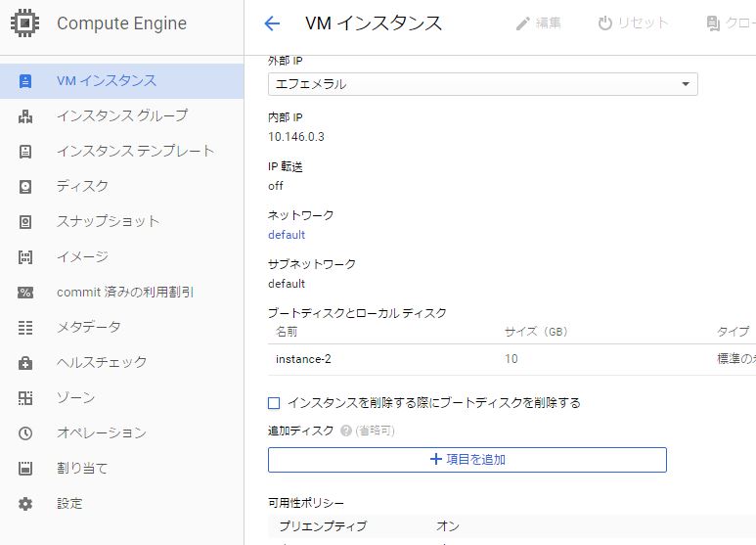Click the オペレーション clock icon
756x545 pixels.
point(25,433)
